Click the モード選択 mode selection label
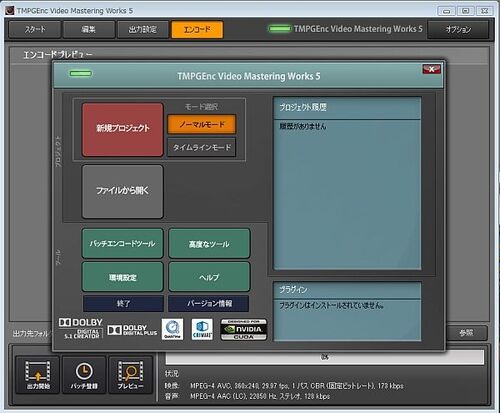The image size is (500, 413). coord(201,107)
